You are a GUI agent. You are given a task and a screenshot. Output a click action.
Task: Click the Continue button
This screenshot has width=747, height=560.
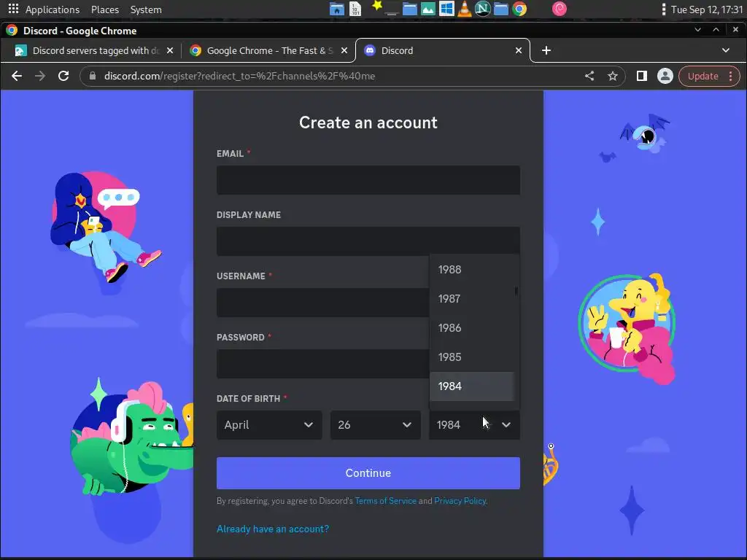368,472
